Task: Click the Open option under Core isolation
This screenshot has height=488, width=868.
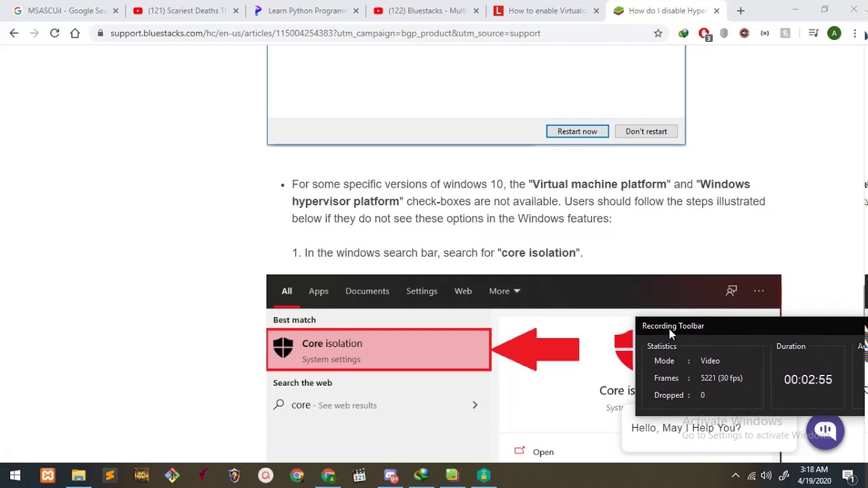Action: (x=536, y=452)
